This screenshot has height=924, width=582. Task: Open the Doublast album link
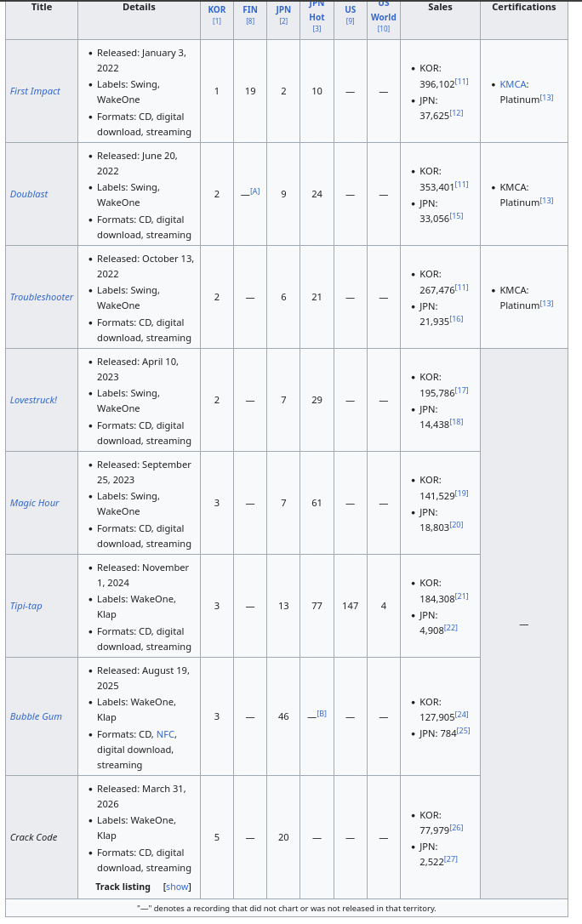(29, 195)
